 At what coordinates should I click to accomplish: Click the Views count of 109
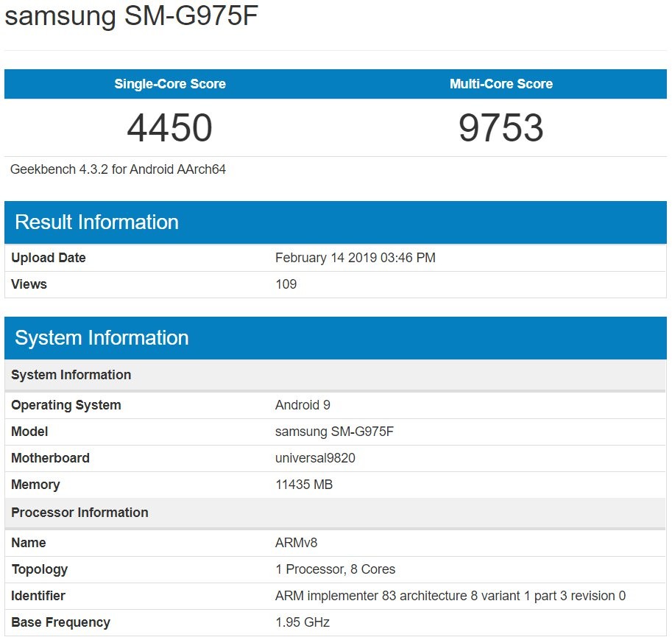pos(286,284)
